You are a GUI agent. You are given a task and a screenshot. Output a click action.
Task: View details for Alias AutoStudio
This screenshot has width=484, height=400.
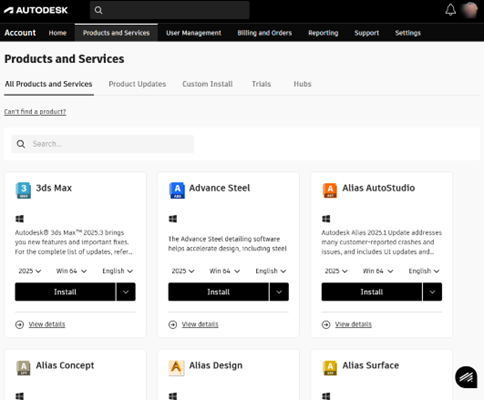(x=353, y=324)
